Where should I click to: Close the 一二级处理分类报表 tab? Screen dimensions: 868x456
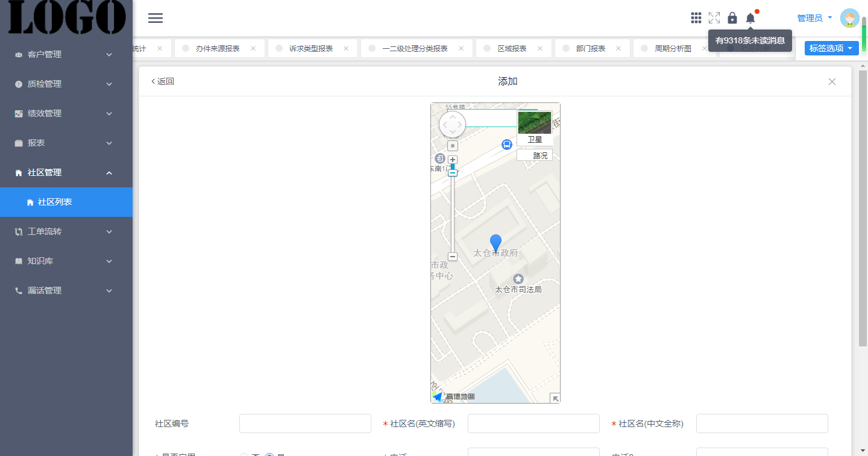point(461,48)
